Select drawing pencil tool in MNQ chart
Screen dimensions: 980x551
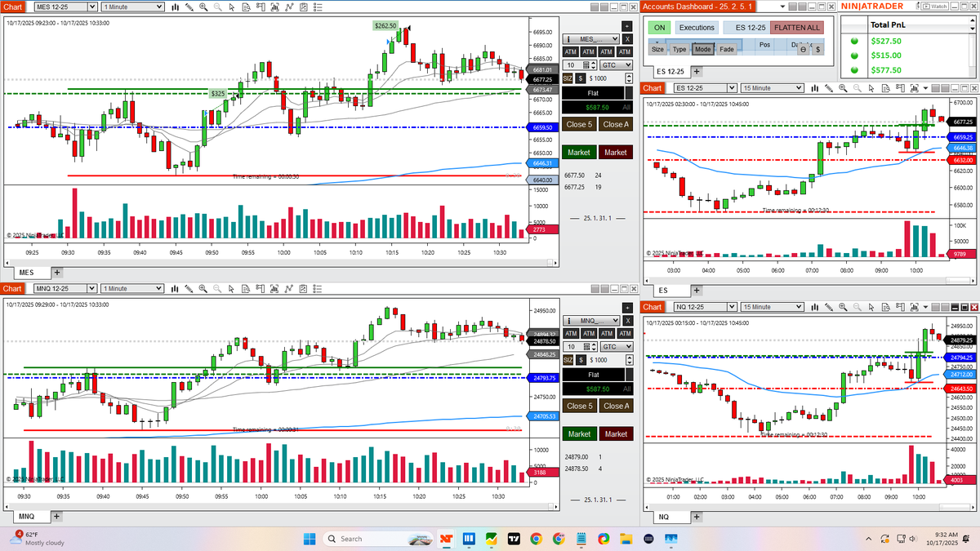tap(189, 288)
